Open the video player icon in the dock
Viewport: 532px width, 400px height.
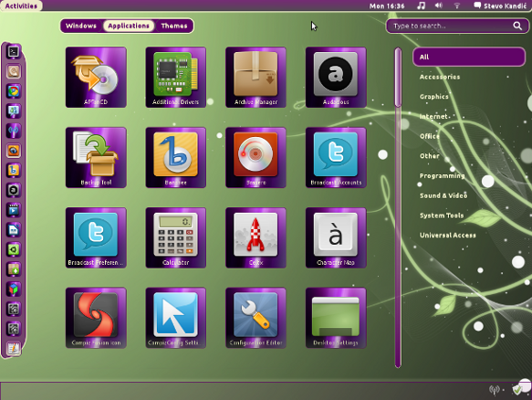[14, 210]
